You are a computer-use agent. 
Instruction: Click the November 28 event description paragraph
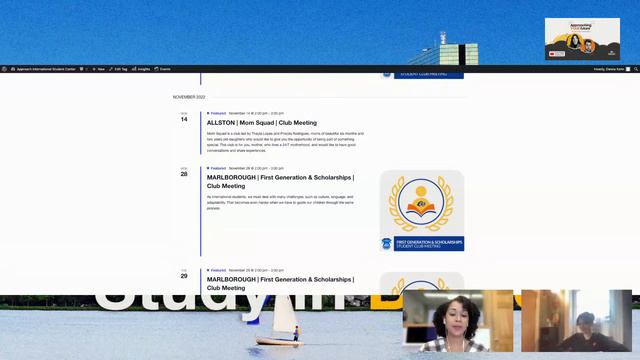[x=280, y=202]
